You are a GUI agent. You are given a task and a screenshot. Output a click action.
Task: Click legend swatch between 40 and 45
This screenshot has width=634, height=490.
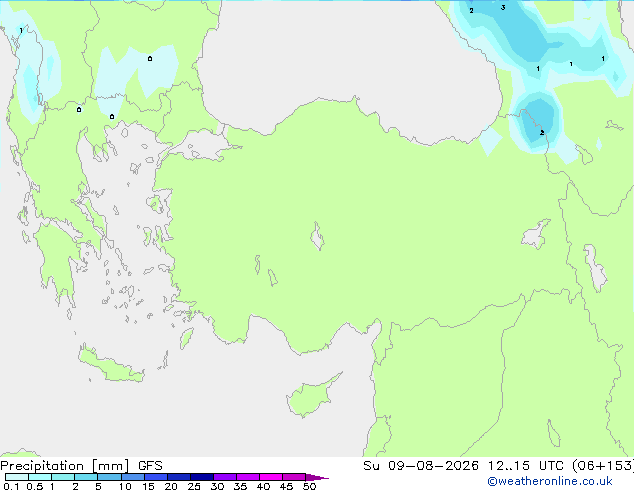[x=271, y=477]
